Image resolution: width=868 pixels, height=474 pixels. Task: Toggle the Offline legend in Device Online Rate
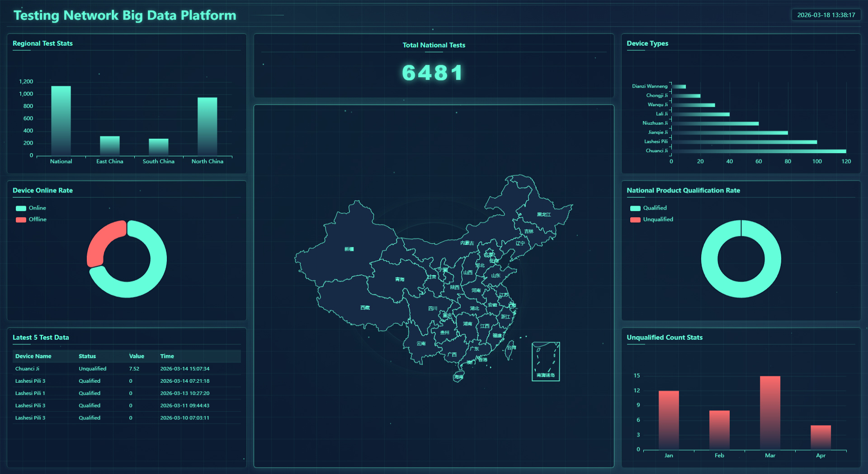pyautogui.click(x=31, y=219)
